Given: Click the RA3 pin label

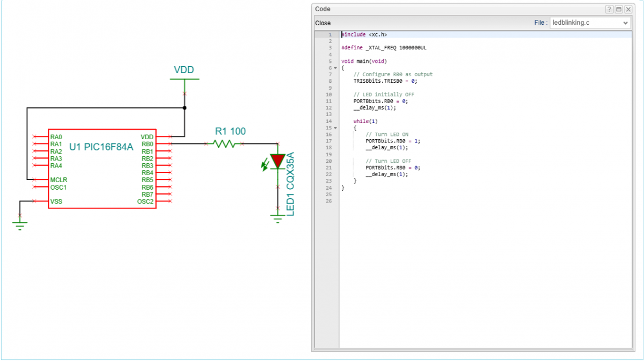Looking at the screenshot, I should click(56, 158).
